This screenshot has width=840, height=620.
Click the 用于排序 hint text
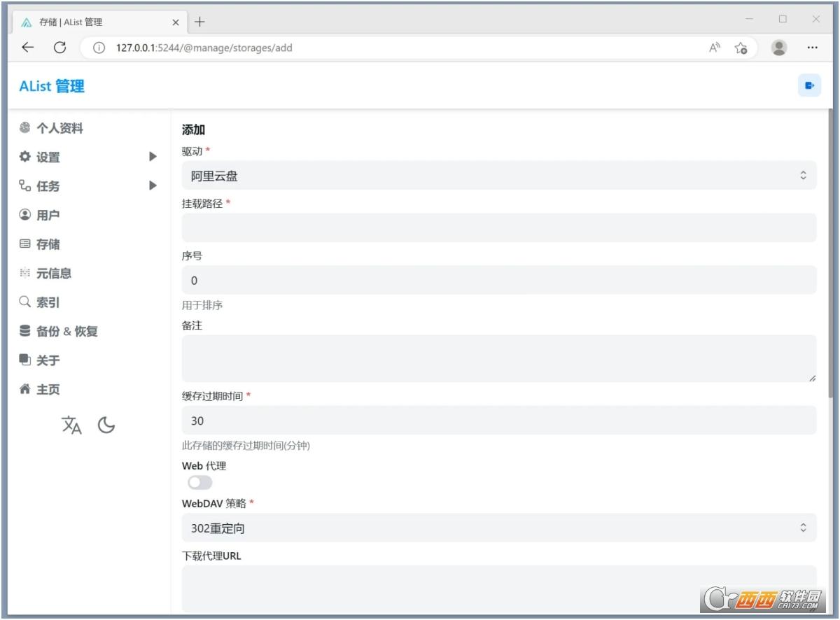coord(202,305)
